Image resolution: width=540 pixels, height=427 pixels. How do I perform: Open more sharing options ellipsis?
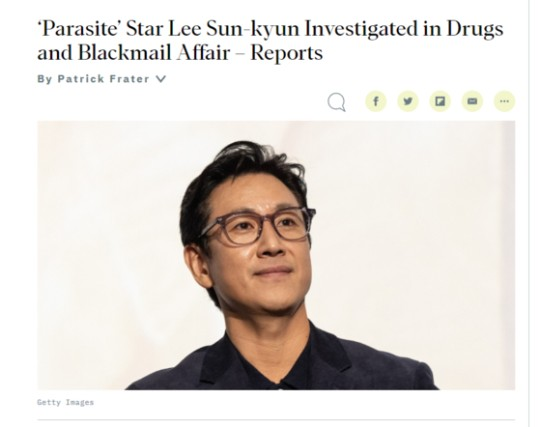pos(504,101)
